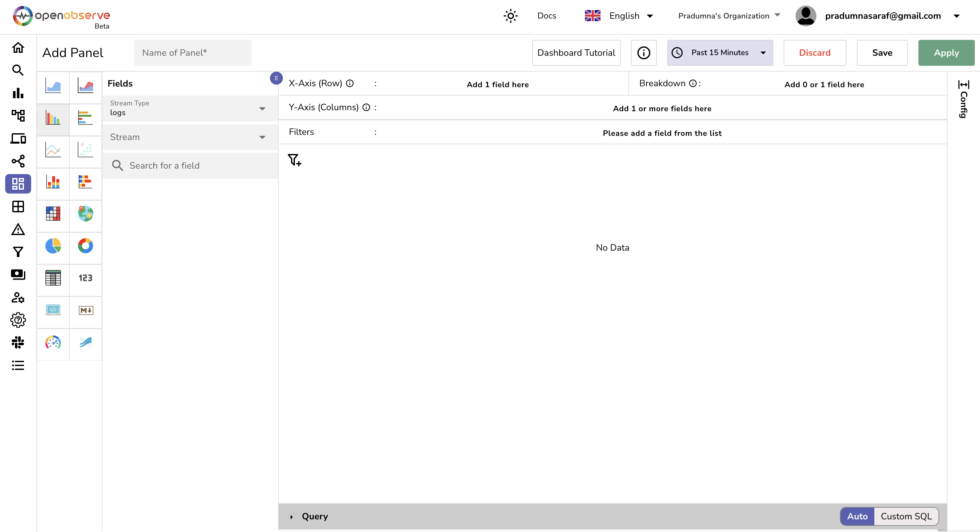
Task: Click the Apply button
Action: tap(946, 53)
